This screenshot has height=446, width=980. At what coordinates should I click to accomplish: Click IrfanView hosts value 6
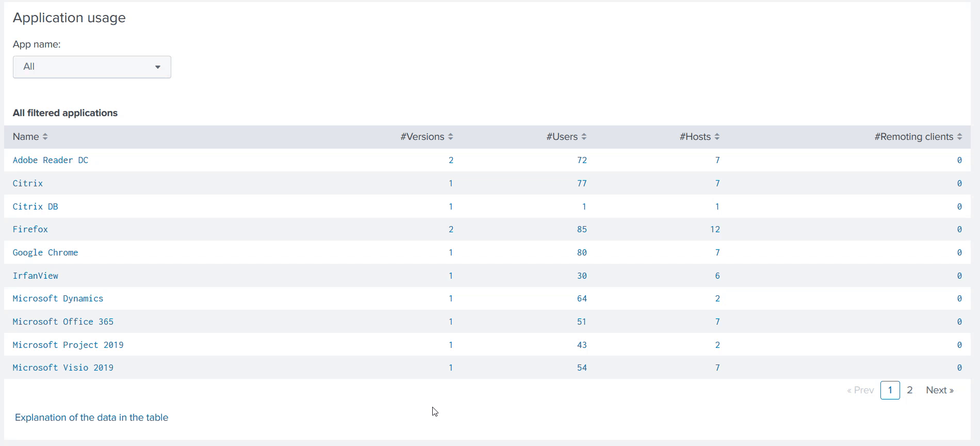click(x=717, y=276)
